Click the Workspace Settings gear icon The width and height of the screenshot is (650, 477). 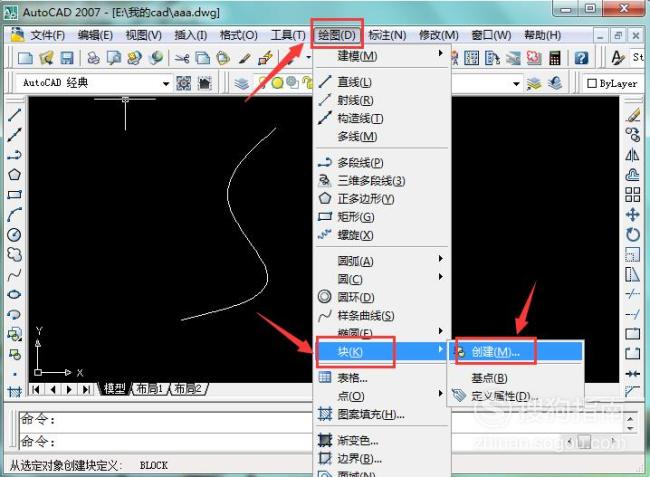point(184,83)
